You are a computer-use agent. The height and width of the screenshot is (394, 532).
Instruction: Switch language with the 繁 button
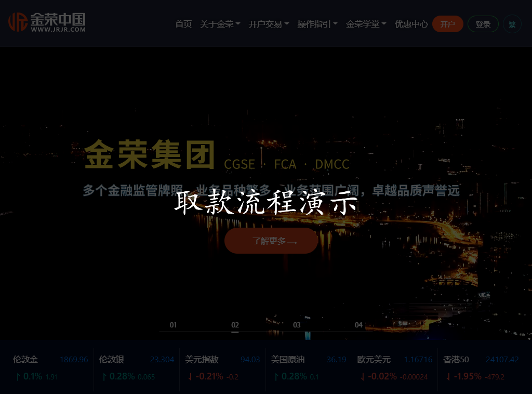(x=512, y=24)
